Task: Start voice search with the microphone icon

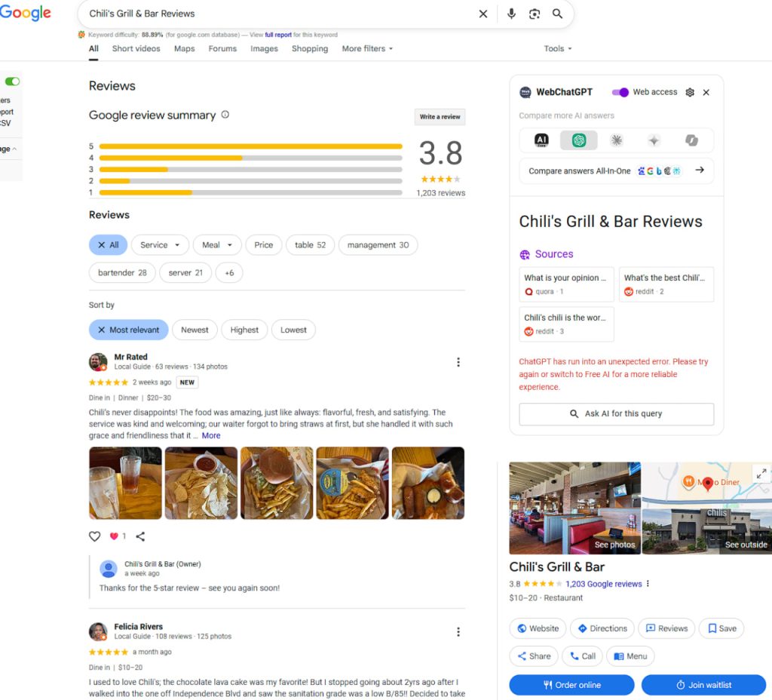Action: [x=511, y=14]
